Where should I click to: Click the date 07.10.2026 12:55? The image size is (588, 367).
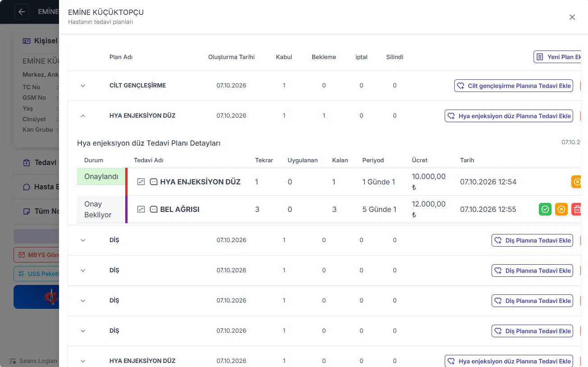coord(488,210)
